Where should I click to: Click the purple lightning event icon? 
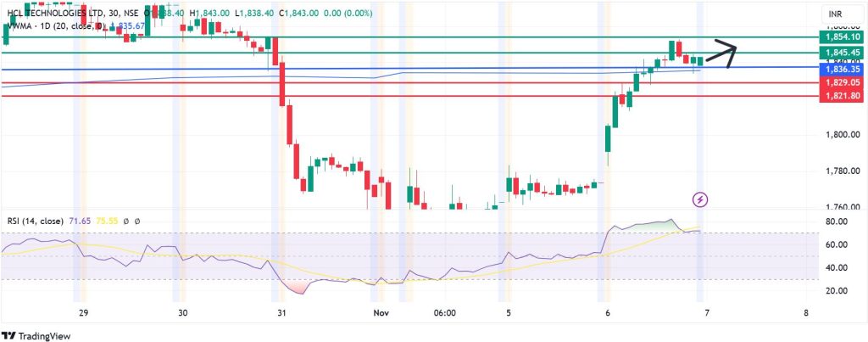coord(701,199)
